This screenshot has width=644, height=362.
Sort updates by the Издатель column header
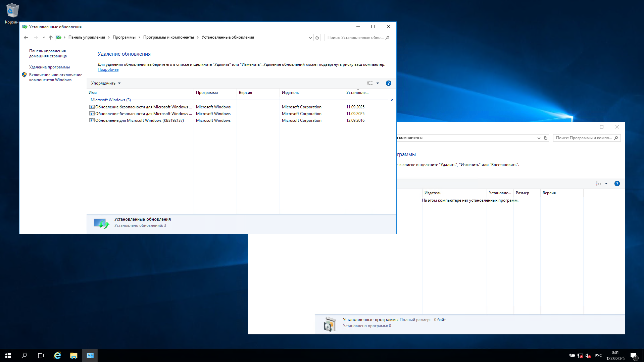click(312, 93)
